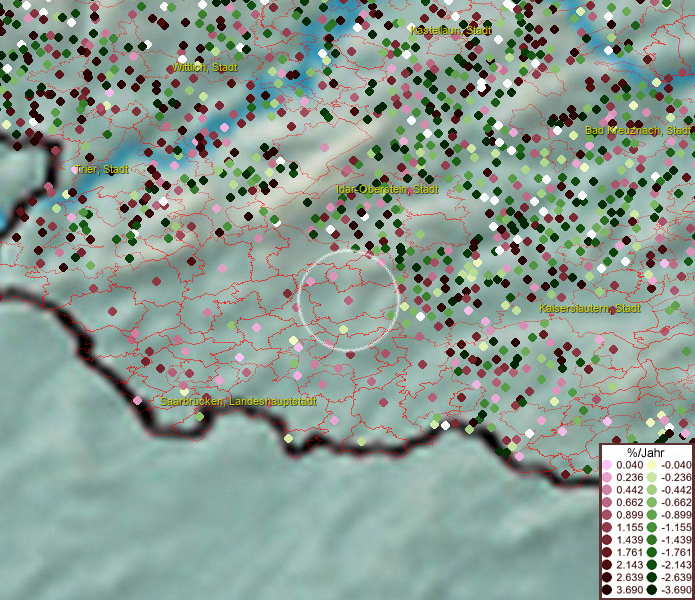Pick the legend swatch for 0.236
695x600 pixels.
click(x=607, y=477)
